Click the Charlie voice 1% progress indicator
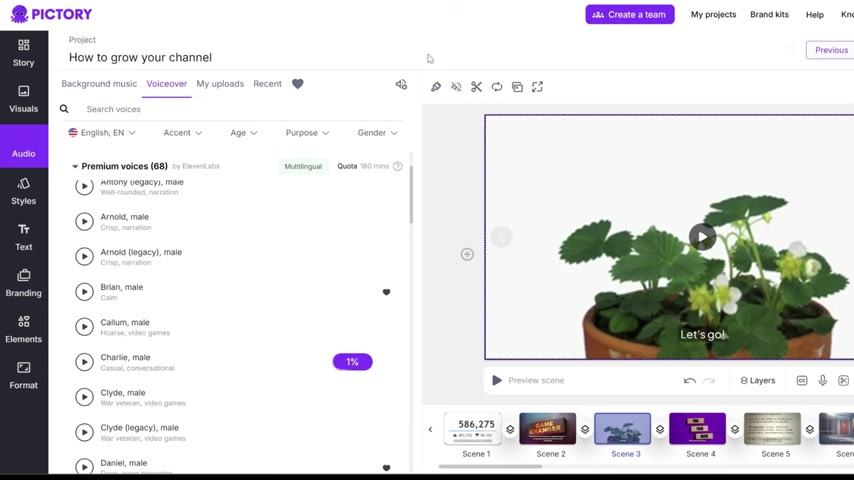The width and height of the screenshot is (854, 480). pyautogui.click(x=352, y=362)
